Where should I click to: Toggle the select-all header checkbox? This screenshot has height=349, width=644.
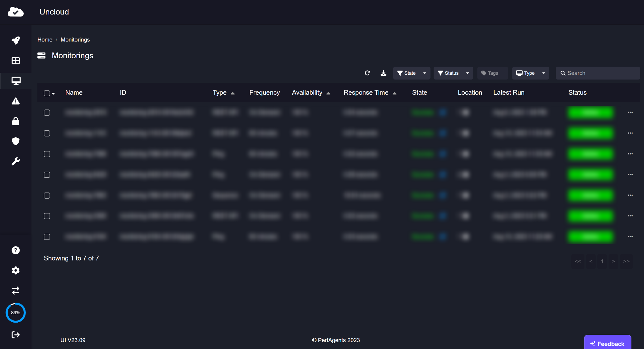tap(47, 93)
